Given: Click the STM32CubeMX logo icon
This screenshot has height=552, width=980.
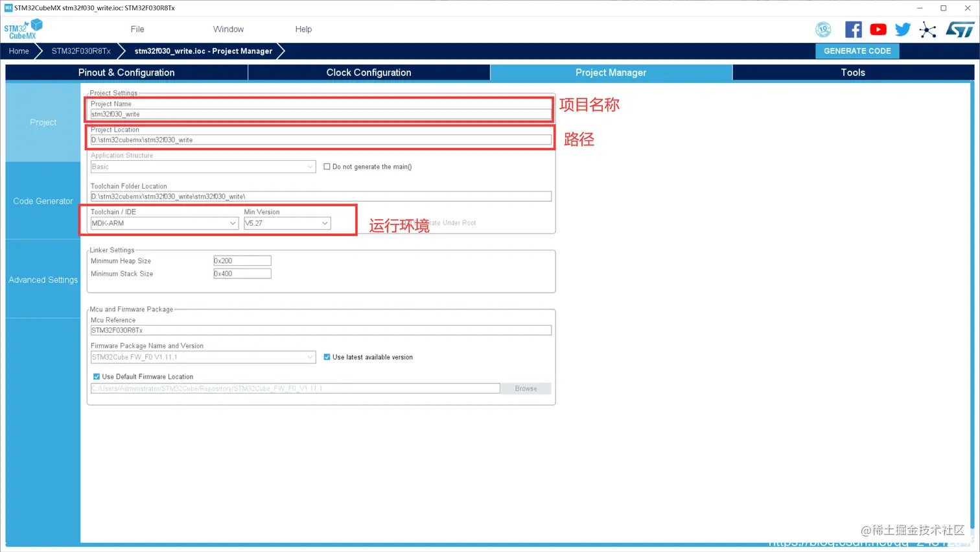Looking at the screenshot, I should point(23,29).
